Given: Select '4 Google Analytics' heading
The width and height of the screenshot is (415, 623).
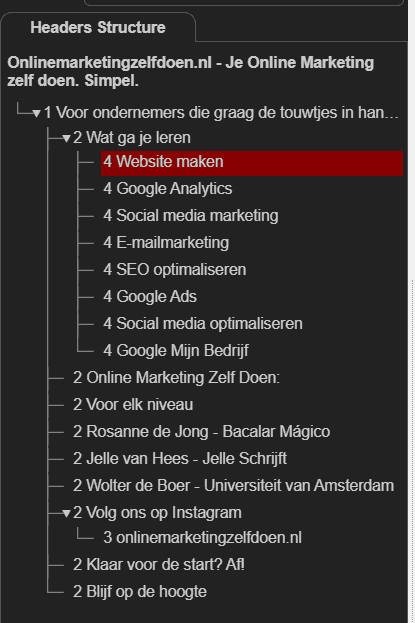Looking at the screenshot, I should (167, 188).
